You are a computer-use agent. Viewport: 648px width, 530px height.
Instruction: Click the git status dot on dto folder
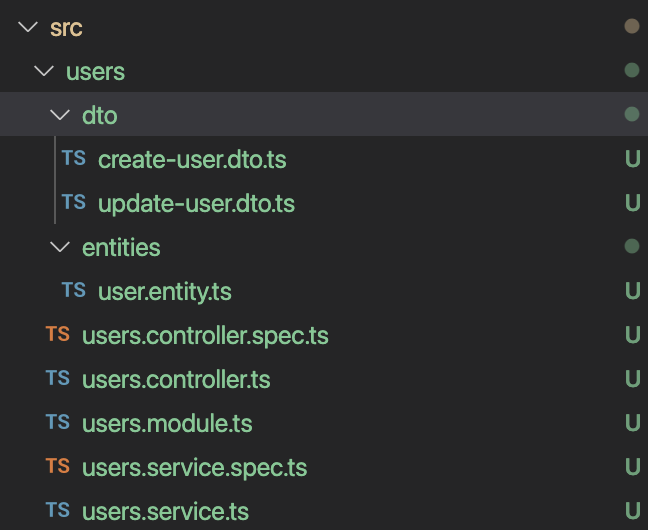pos(632,114)
